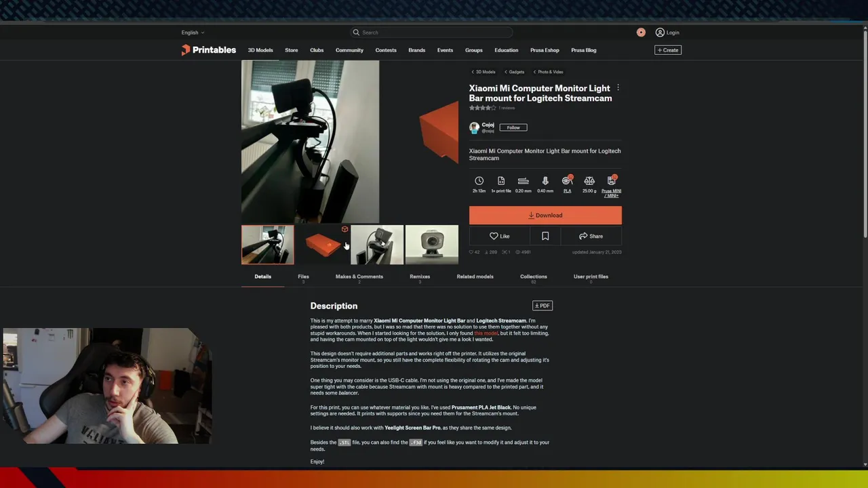Select the third thumbnail of webcam on mount
The height and width of the screenshot is (488, 868).
[377, 245]
